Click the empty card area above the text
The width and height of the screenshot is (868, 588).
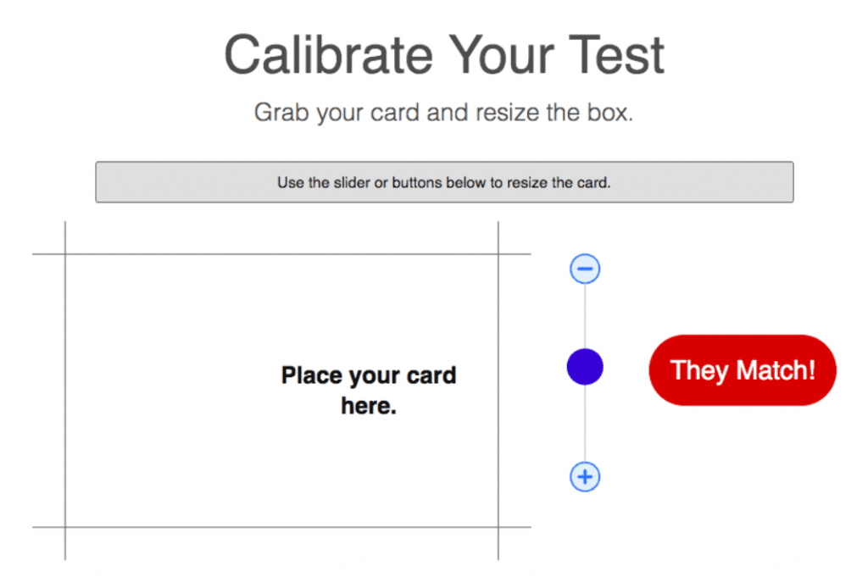281,308
